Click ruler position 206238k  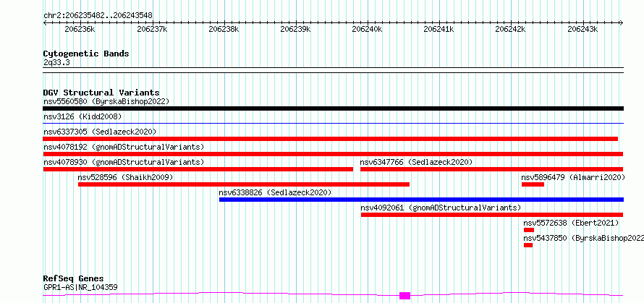point(224,29)
